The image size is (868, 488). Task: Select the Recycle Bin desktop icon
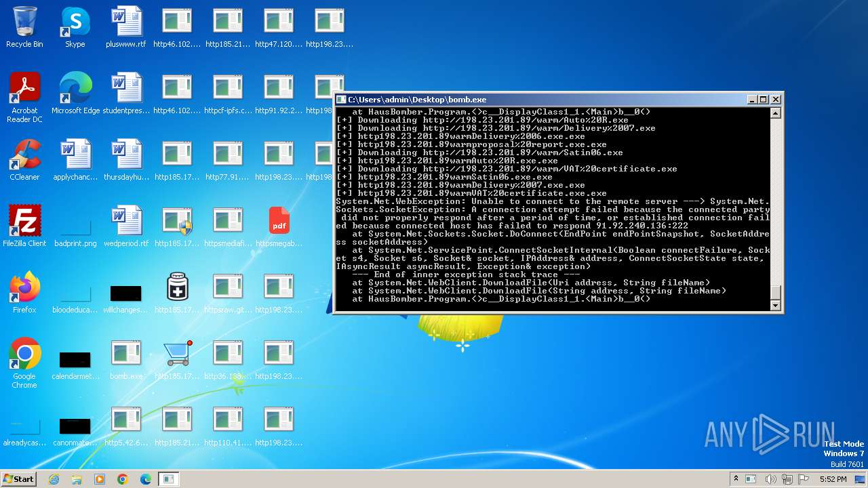[24, 27]
